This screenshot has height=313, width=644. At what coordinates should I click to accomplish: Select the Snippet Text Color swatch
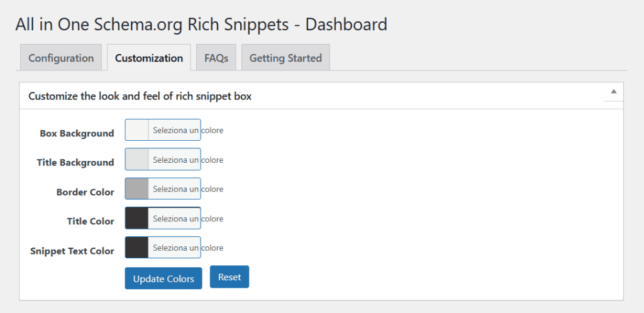pyautogui.click(x=137, y=248)
